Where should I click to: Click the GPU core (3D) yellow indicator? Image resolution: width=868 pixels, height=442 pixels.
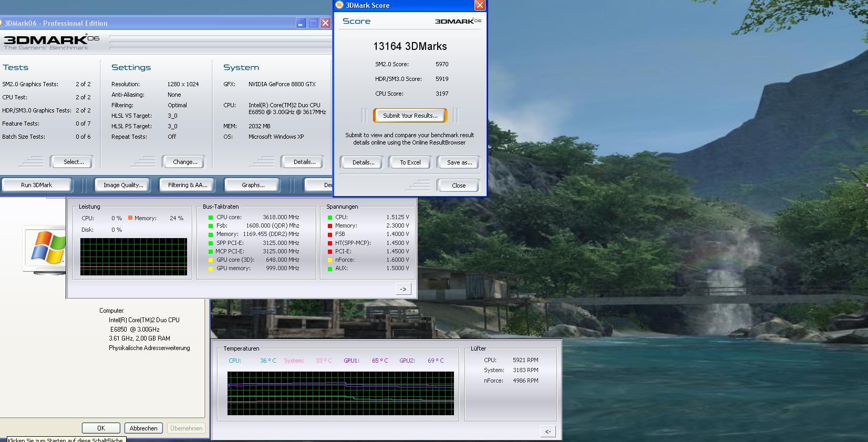click(x=211, y=260)
